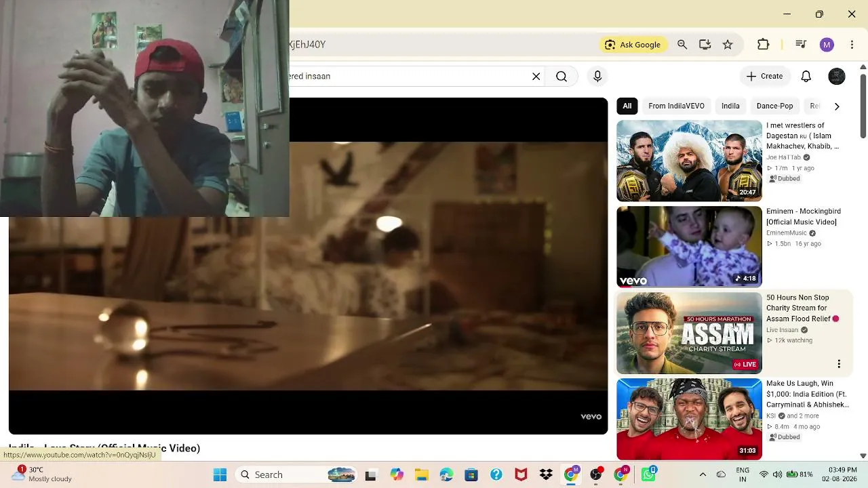Click the sidebar scrollbar down arrow
868x488 pixels.
(x=863, y=456)
